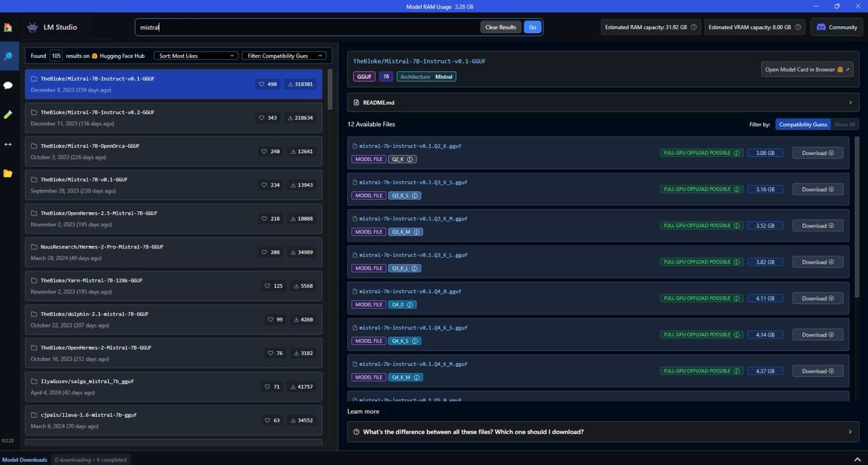Viewport: 868px width, 465px height.
Task: Open the Model Downloads status tab
Action: pos(25,460)
